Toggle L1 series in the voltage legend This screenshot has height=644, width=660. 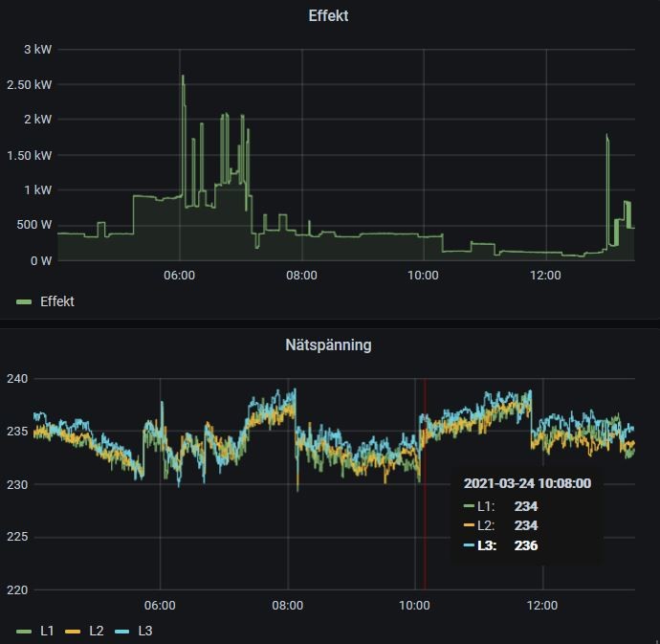pyautogui.click(x=48, y=631)
